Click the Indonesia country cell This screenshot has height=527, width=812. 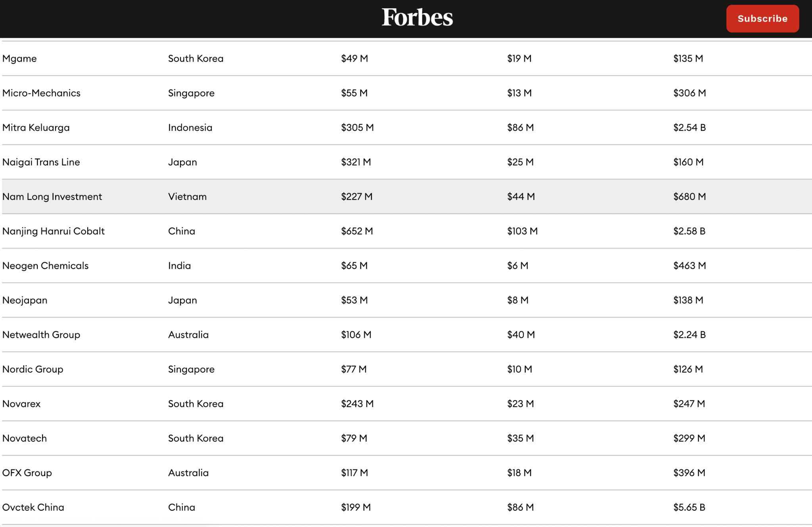[190, 127]
